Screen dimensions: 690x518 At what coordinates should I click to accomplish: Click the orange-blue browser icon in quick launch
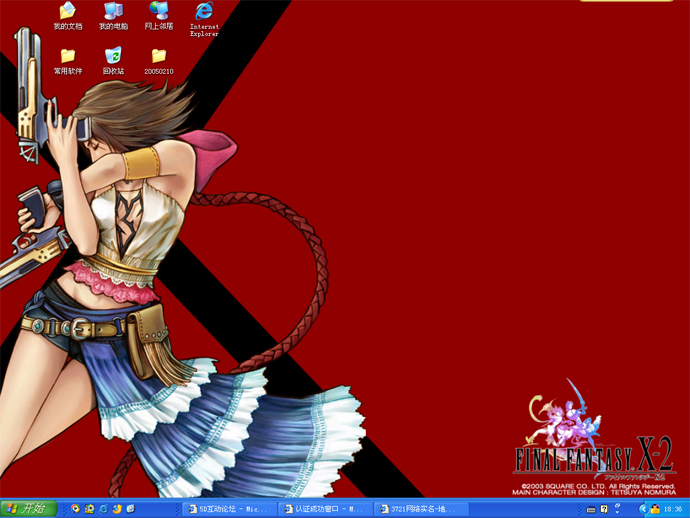coord(117,509)
